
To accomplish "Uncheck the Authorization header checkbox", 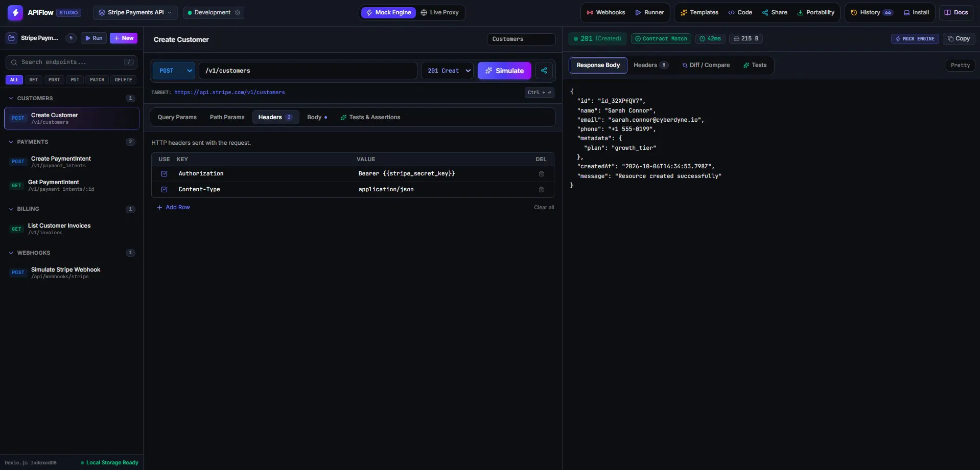I will click(x=165, y=174).
